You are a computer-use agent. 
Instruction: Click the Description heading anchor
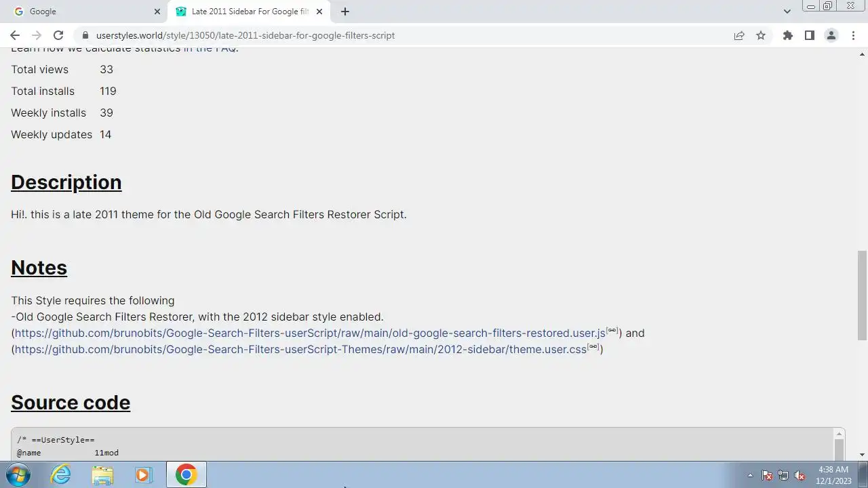(66, 182)
